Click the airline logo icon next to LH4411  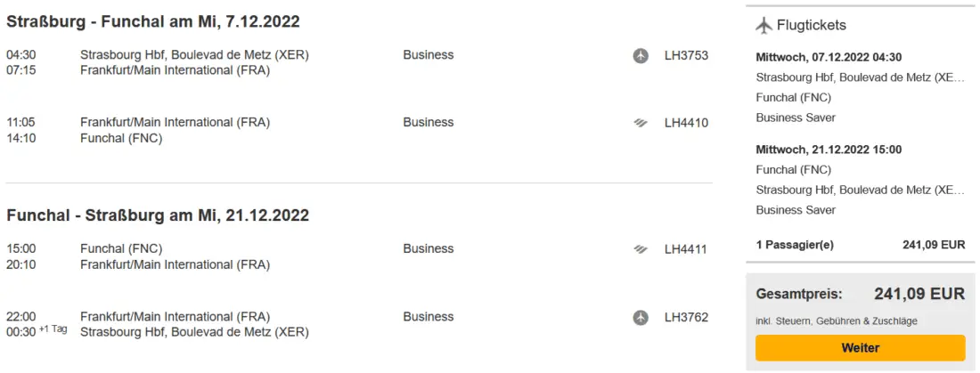[x=641, y=249]
